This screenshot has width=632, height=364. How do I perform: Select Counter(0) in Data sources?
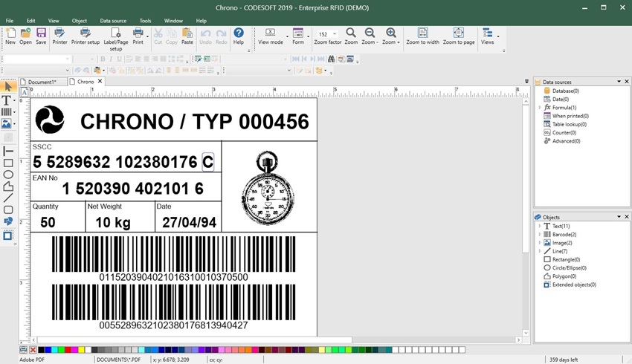pos(564,132)
